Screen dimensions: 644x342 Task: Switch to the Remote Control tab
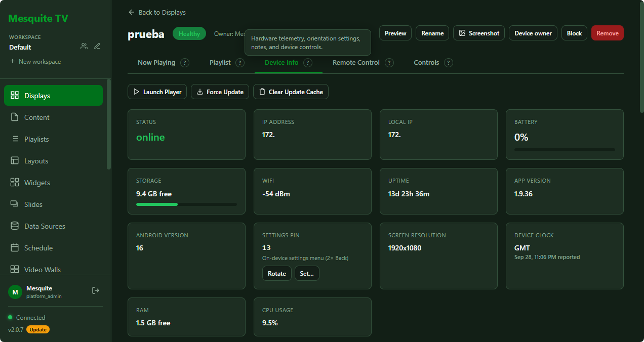coord(356,63)
